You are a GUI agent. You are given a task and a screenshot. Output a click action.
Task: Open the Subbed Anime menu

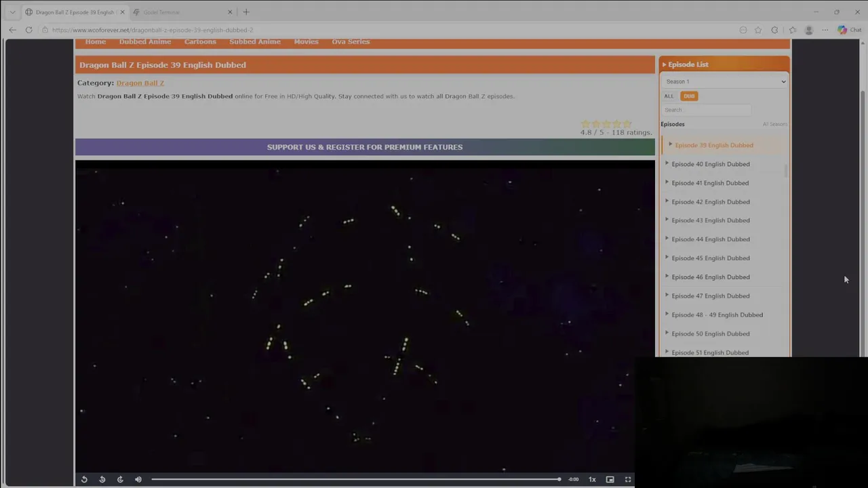255,41
